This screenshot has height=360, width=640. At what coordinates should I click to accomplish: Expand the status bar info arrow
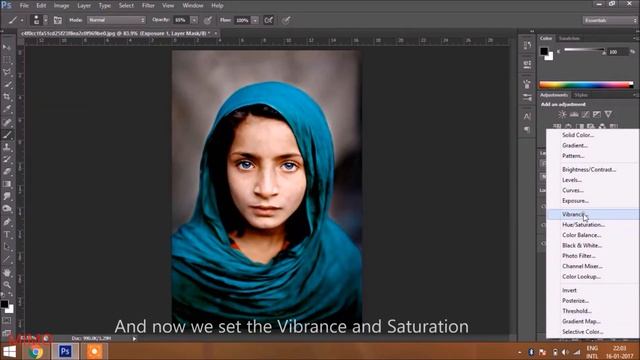pos(134,338)
